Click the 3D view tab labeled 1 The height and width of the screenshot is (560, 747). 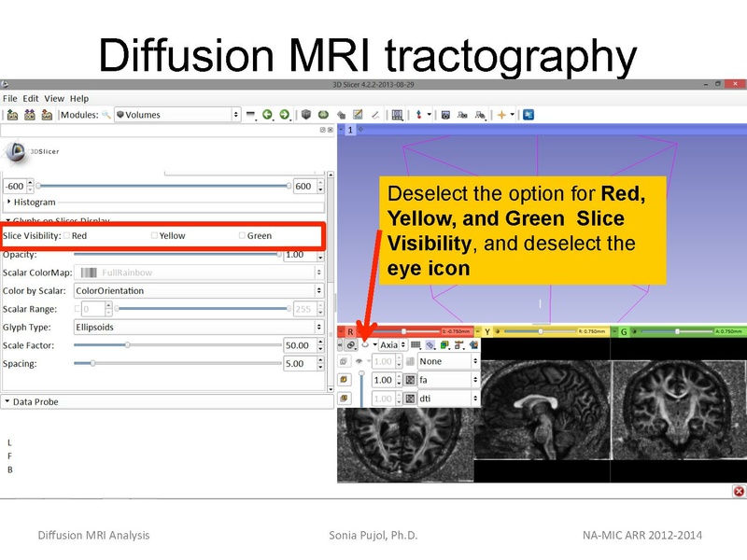coord(350,130)
